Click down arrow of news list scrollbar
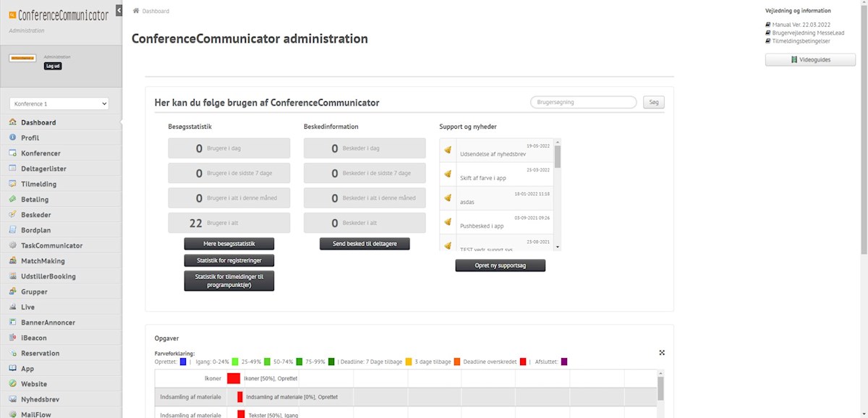This screenshot has width=868, height=418. [x=557, y=247]
